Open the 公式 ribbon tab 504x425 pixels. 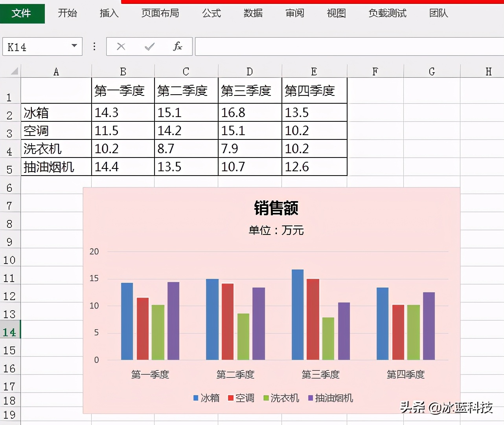pos(212,13)
